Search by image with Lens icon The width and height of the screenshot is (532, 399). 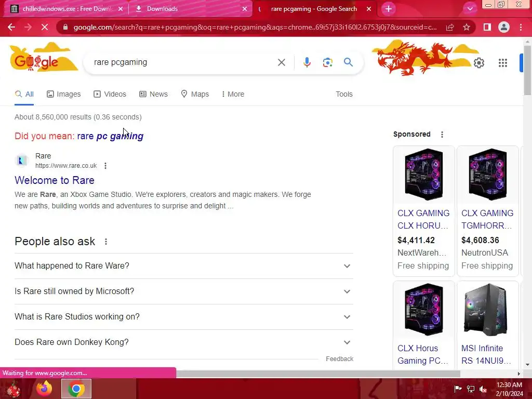[327, 62]
